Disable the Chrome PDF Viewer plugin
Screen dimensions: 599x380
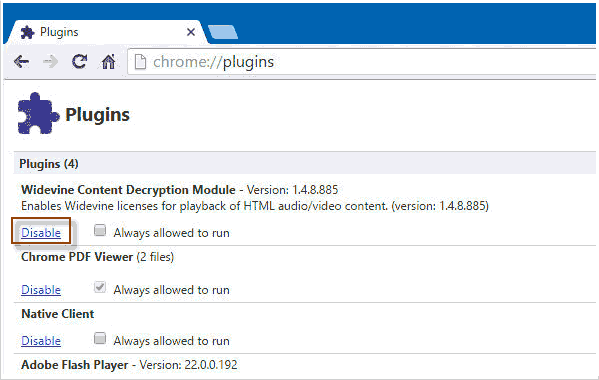41,290
